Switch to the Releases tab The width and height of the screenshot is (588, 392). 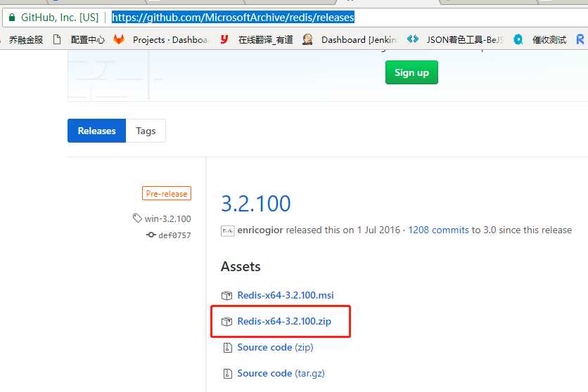(97, 131)
